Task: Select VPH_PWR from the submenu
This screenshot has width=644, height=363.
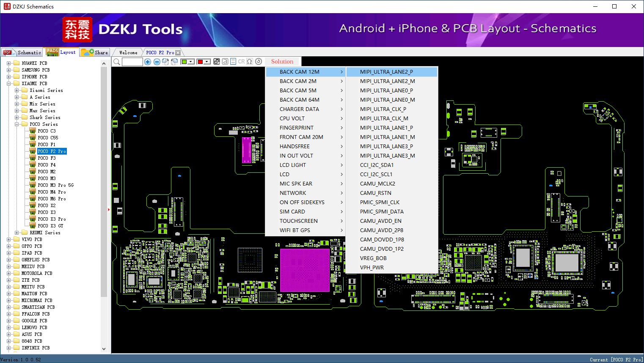Action: point(392,268)
